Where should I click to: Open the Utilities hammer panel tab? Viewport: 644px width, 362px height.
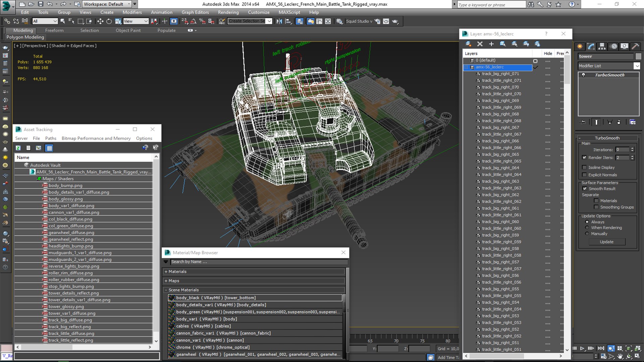click(635, 46)
